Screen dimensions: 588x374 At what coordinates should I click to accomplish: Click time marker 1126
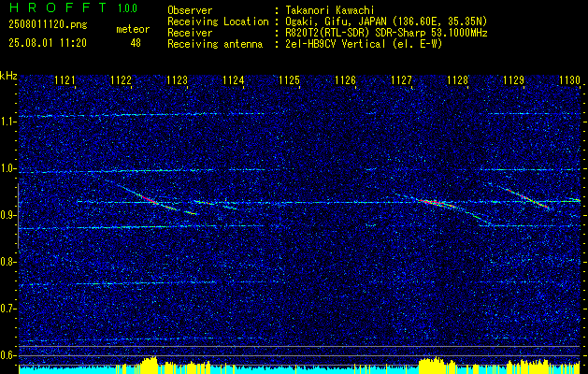point(345,79)
